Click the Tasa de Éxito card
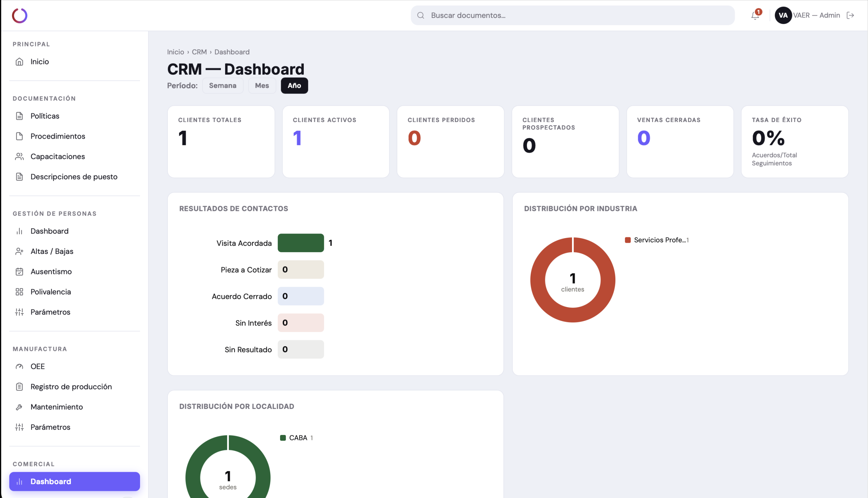Viewport: 868px width, 498px height. coord(795,142)
